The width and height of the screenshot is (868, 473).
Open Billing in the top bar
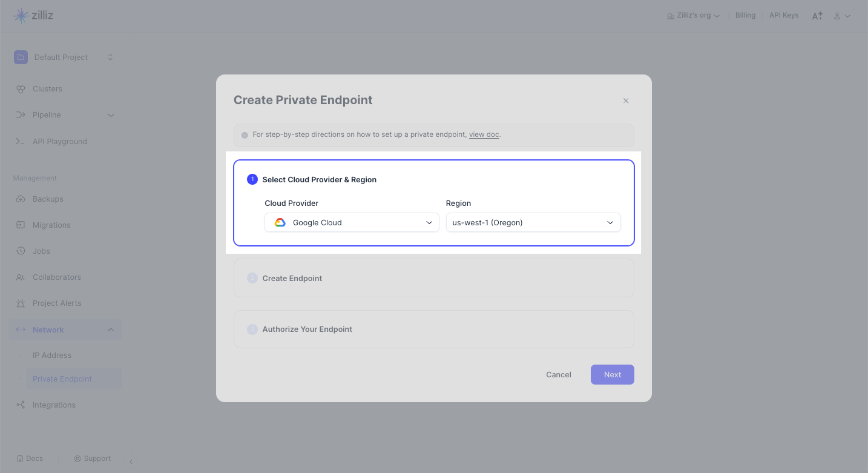pos(745,16)
